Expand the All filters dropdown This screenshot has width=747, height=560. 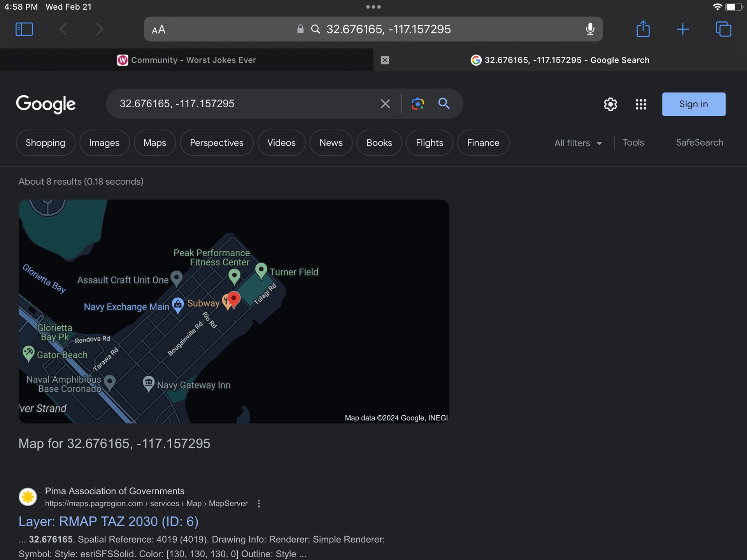click(578, 143)
